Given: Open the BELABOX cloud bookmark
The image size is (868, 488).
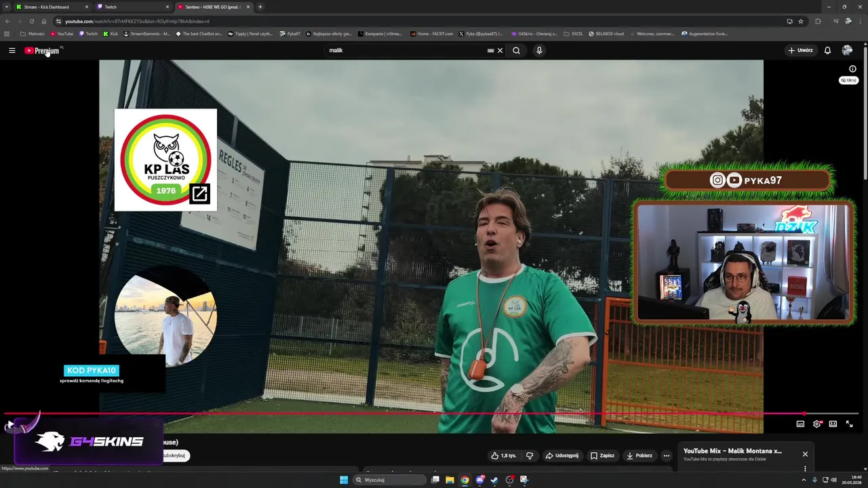Looking at the screenshot, I should pyautogui.click(x=606, y=33).
